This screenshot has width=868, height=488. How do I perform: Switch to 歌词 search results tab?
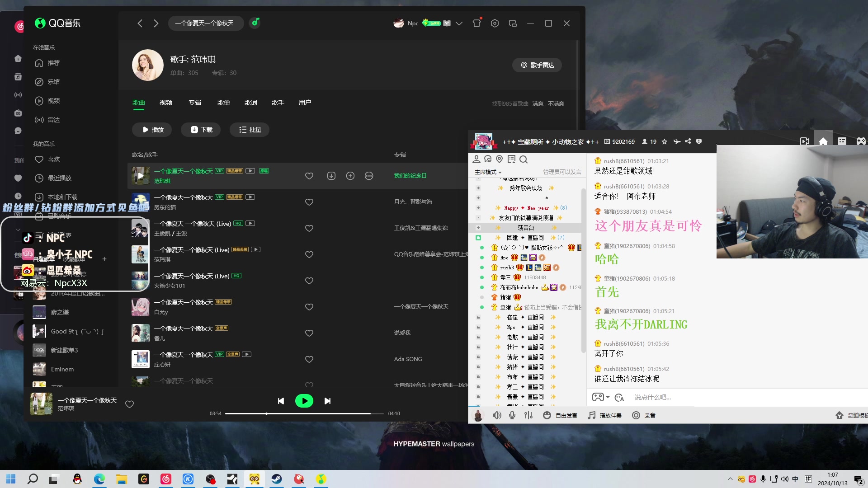pyautogui.click(x=251, y=103)
